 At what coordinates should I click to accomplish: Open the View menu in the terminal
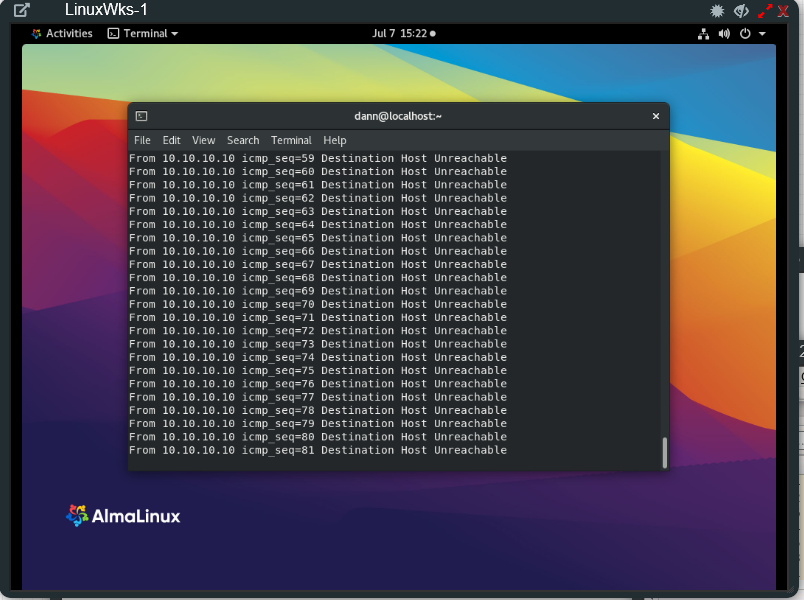(x=203, y=140)
